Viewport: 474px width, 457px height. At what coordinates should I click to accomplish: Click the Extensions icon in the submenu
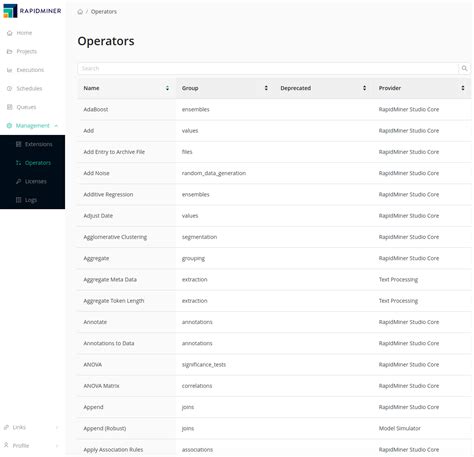18,144
